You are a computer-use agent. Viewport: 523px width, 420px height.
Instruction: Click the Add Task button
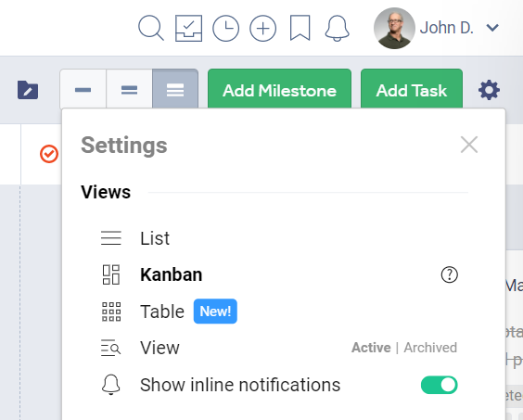click(412, 89)
